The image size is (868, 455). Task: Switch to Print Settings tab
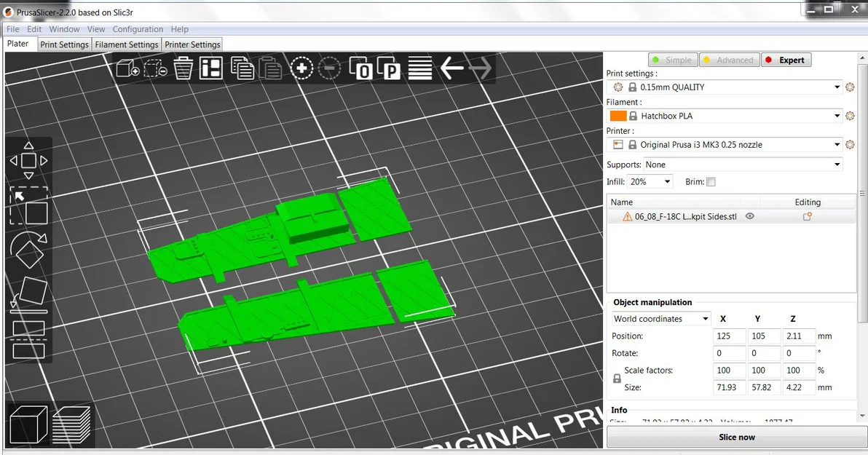64,44
